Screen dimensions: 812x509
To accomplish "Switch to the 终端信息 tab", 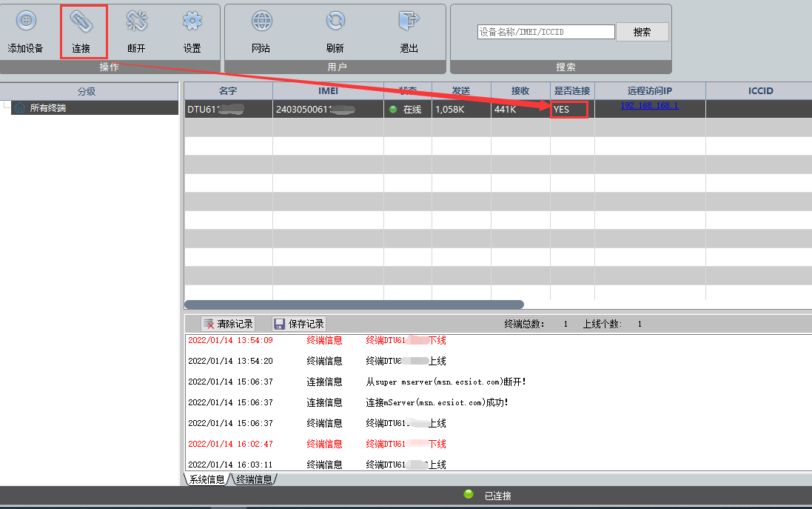I will point(254,479).
